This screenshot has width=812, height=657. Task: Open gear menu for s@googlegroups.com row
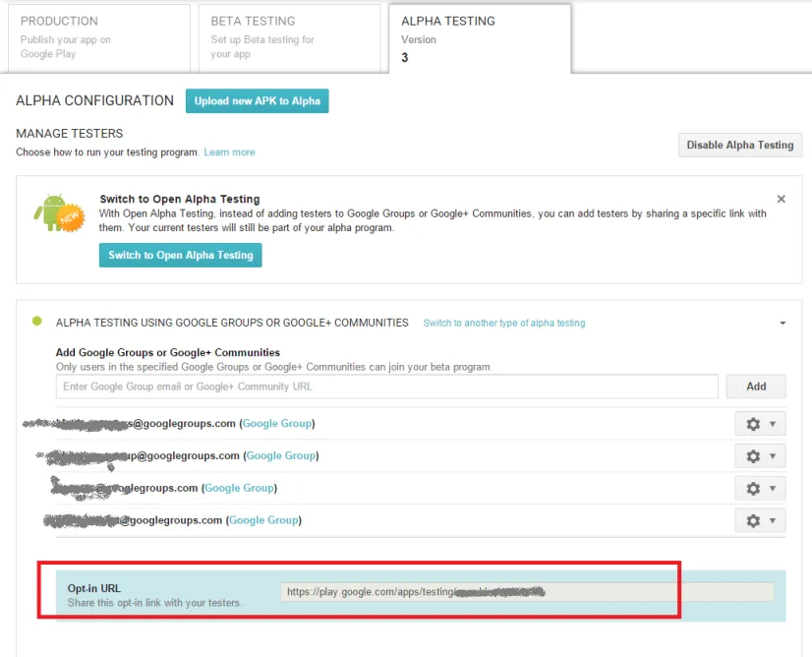760,424
